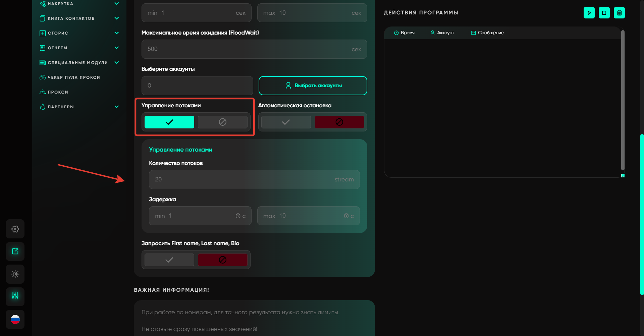Screen dimensions: 644x336
Task: Enable Автоматическая остановка checkmark toggle
Action: coord(286,122)
